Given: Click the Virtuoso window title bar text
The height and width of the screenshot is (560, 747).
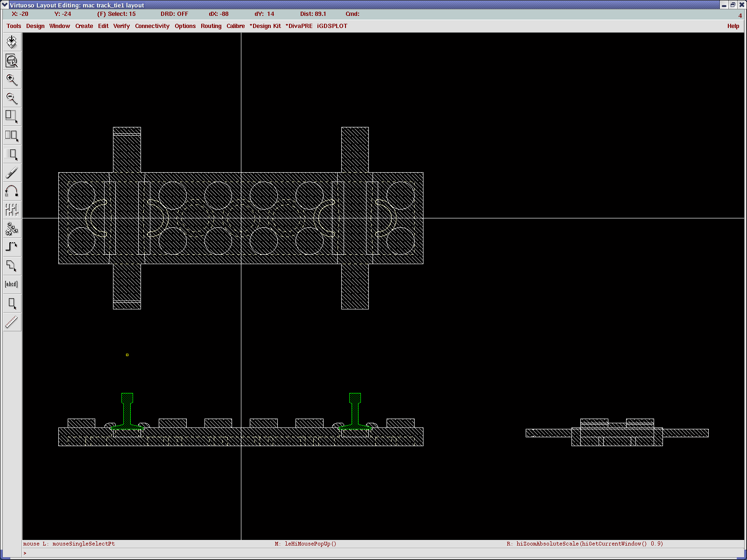Looking at the screenshot, I should [77, 5].
